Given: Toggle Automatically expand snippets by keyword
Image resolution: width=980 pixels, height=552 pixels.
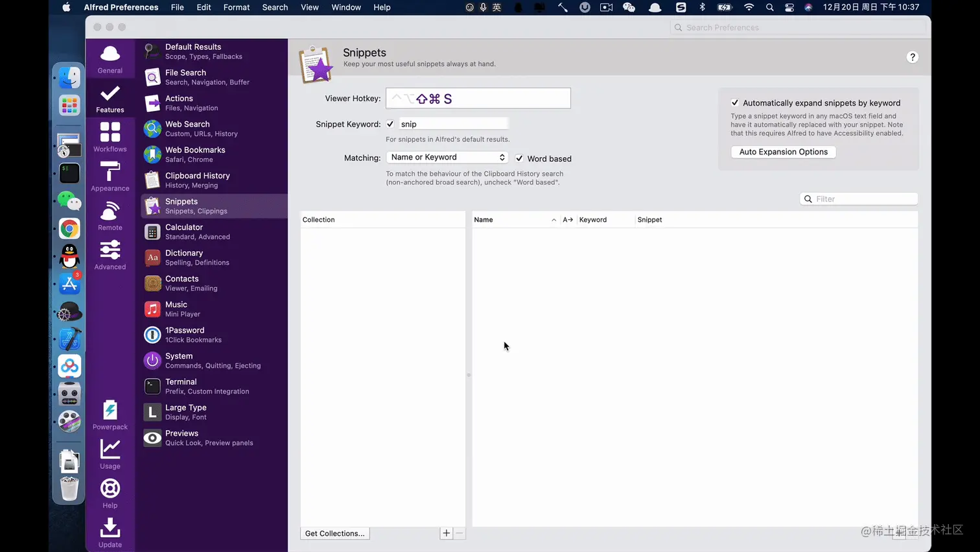Looking at the screenshot, I should point(735,102).
